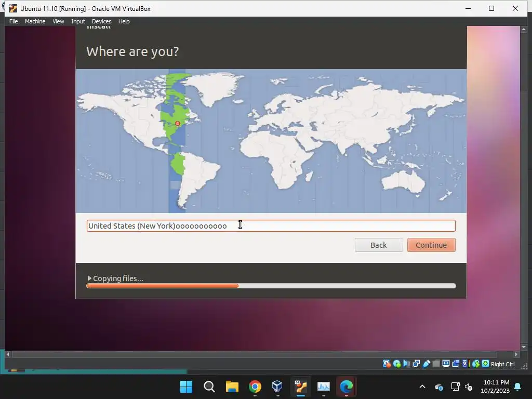Click the optical drive status icon
The image size is (532, 399).
pos(396,364)
